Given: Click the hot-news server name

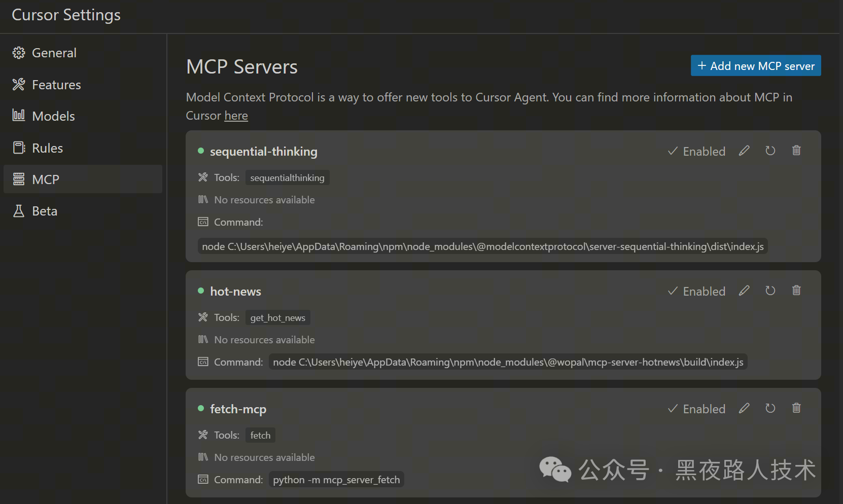Looking at the screenshot, I should (235, 291).
